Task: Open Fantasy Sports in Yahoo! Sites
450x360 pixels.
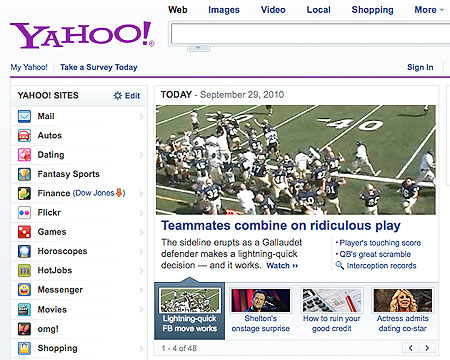Action: [x=68, y=174]
